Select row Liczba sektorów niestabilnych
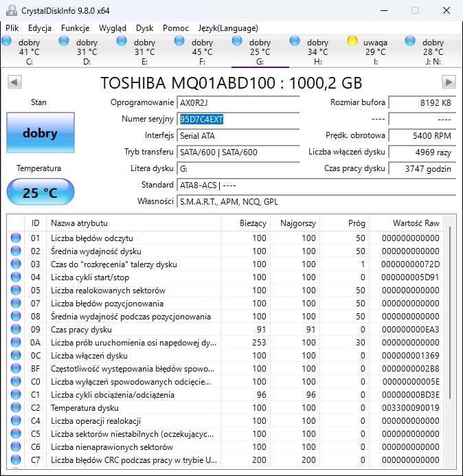Screen dimensions: 463x476 pyautogui.click(x=225, y=434)
